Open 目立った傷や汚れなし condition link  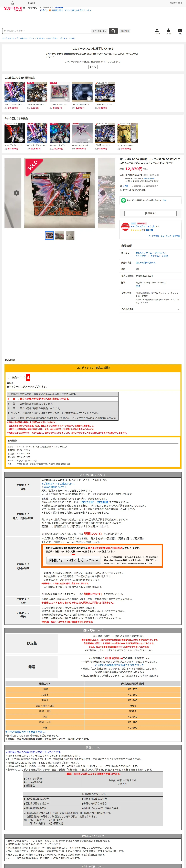146,262
